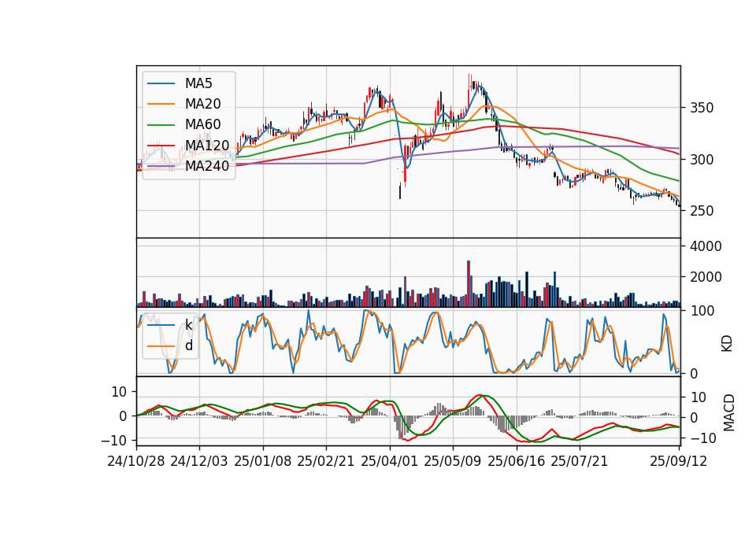Click the -10 tick beside the MACD title
This screenshot has width=756, height=543.
point(703,438)
